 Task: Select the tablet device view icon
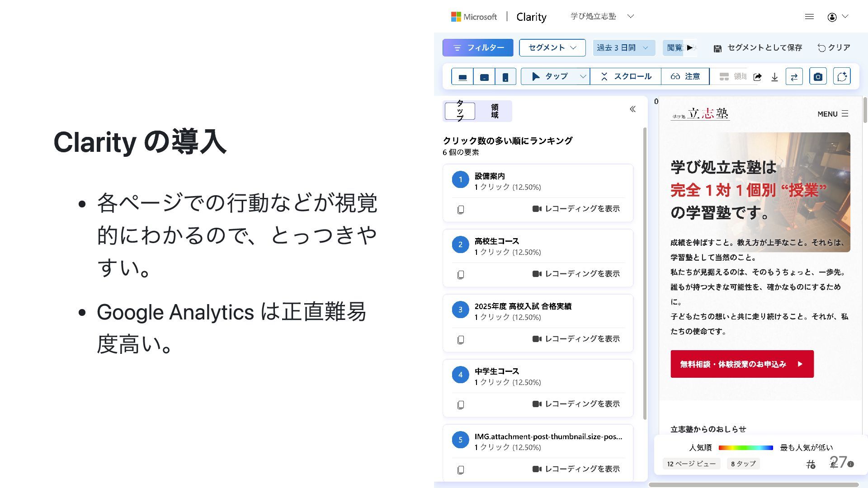484,77
